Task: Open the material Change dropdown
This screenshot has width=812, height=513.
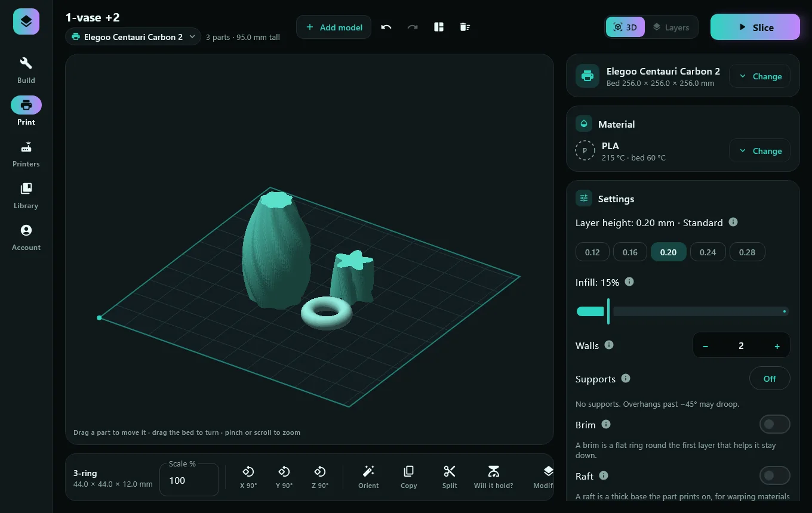Action: point(759,151)
